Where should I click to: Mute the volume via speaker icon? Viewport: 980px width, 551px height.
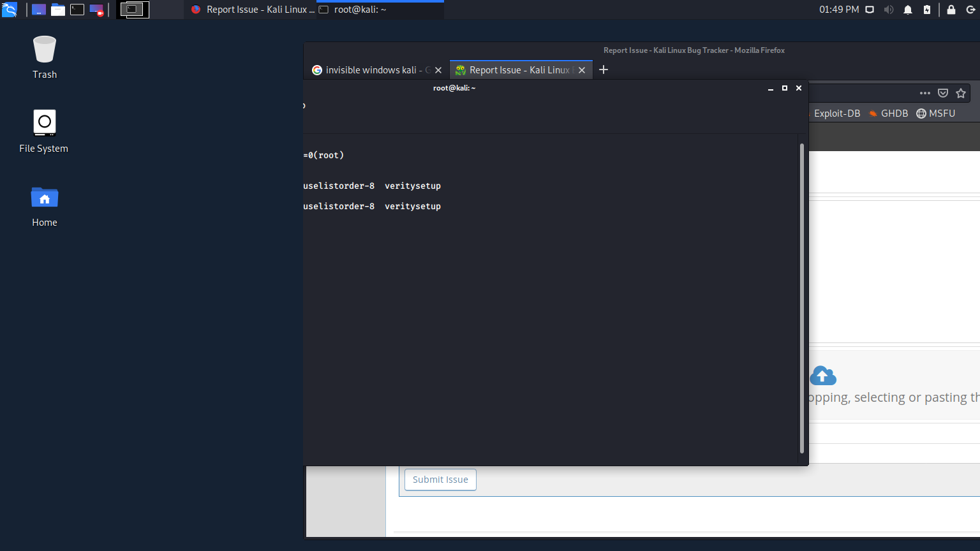888,10
